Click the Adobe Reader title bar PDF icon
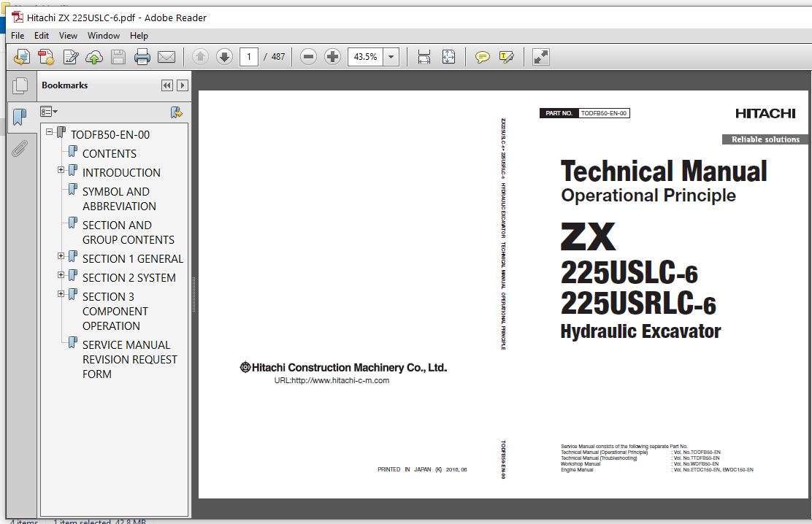Image resolution: width=812 pixels, height=524 pixels. pyautogui.click(x=18, y=17)
